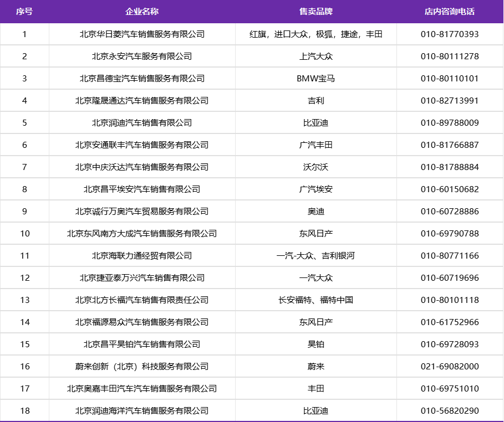Click the 售卖品牌 column header
Image resolution: width=504 pixels, height=422 pixels.
click(x=316, y=12)
